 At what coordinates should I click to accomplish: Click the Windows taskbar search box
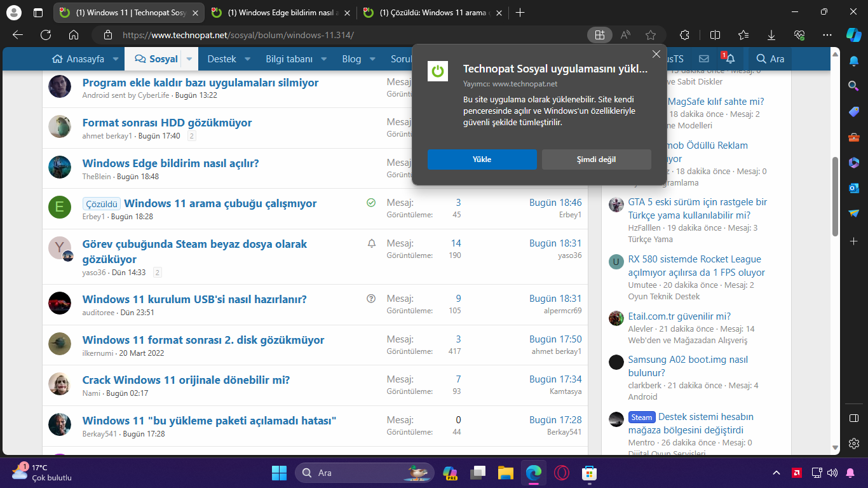(364, 473)
